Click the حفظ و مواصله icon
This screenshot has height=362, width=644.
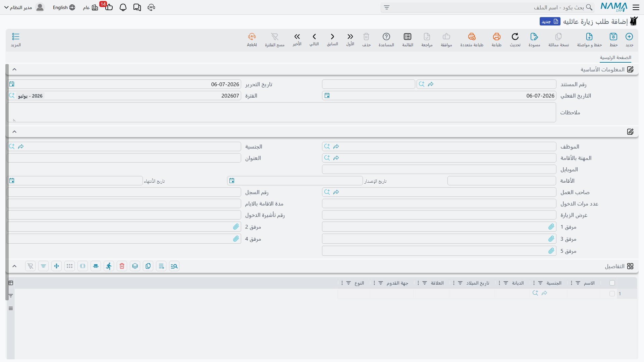[589, 37]
